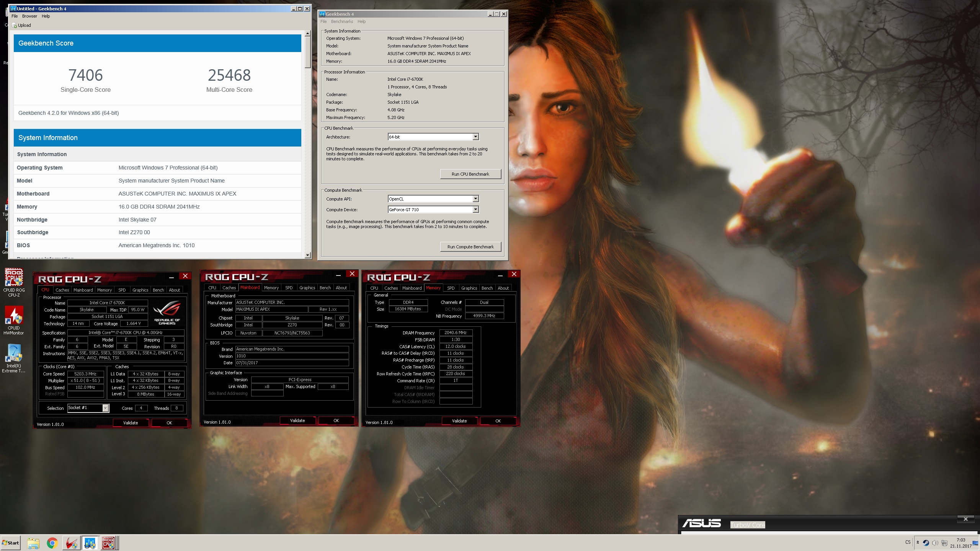
Task: Open File menu in Untitled Geekbench window
Action: tap(15, 16)
